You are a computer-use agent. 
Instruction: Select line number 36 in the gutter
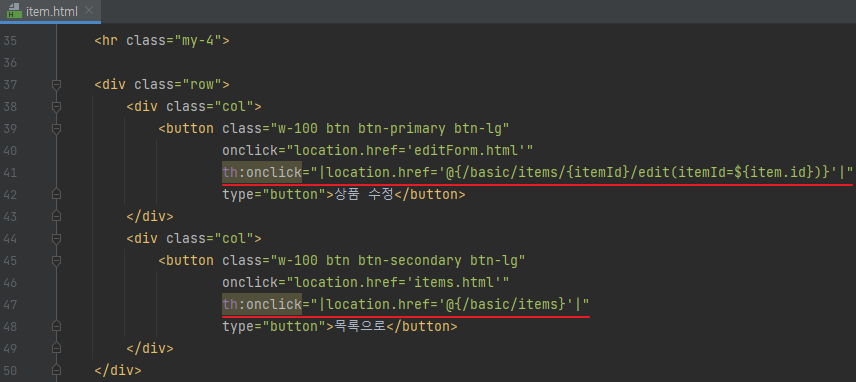click(10, 63)
